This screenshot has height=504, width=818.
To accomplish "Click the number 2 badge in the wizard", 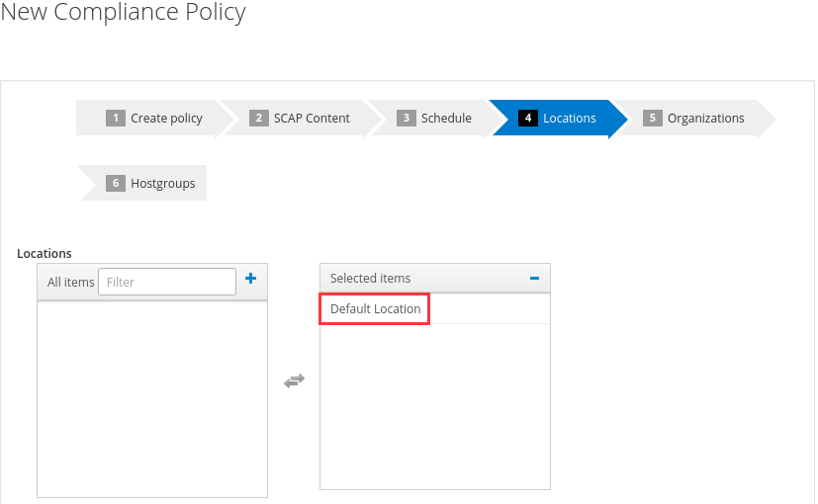I will click(x=259, y=118).
